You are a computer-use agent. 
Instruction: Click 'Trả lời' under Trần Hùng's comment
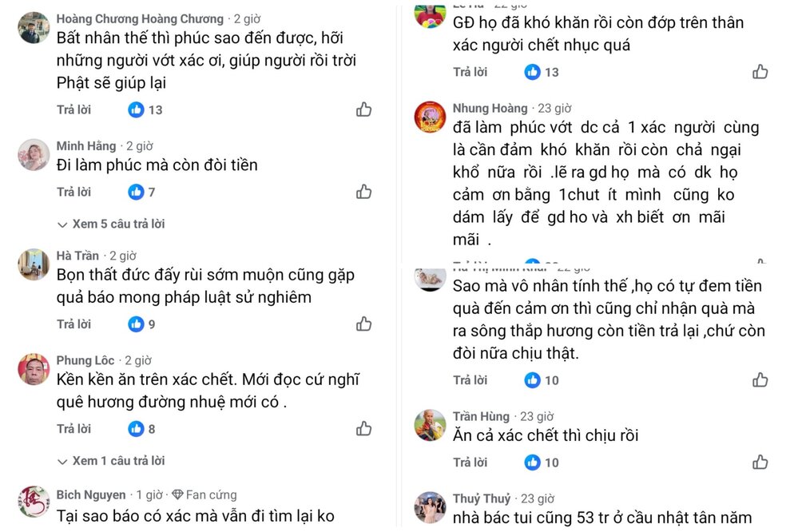[470, 462]
